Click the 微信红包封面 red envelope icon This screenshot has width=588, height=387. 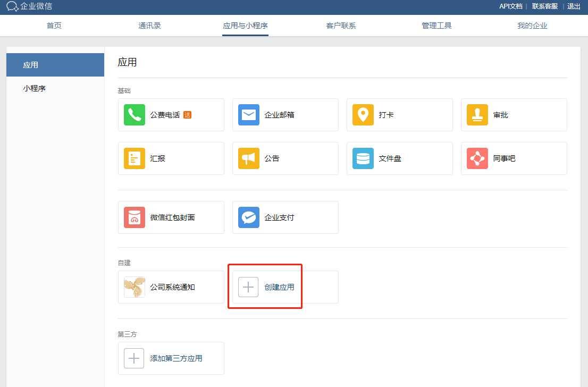135,217
